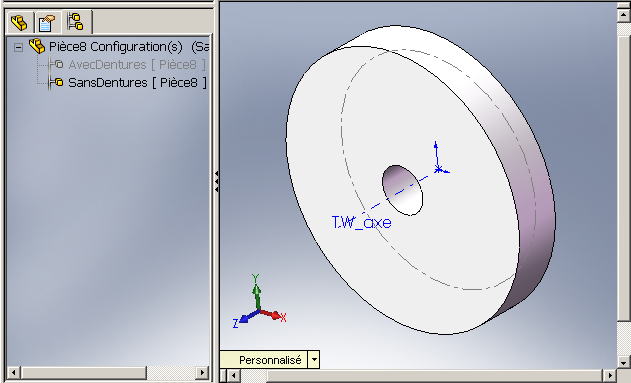This screenshot has height=383, width=631.
Task: Click the AvecDentures configuration icon
Action: click(59, 64)
